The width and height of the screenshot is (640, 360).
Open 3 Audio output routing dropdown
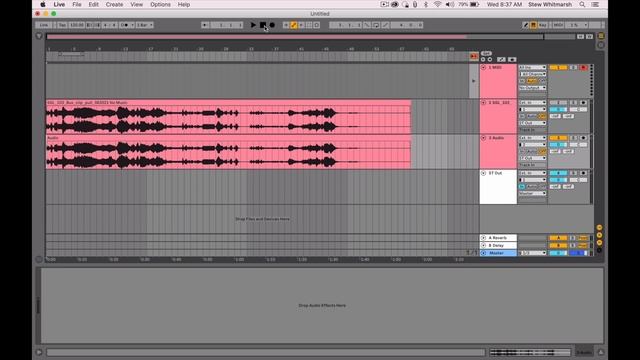(x=532, y=158)
